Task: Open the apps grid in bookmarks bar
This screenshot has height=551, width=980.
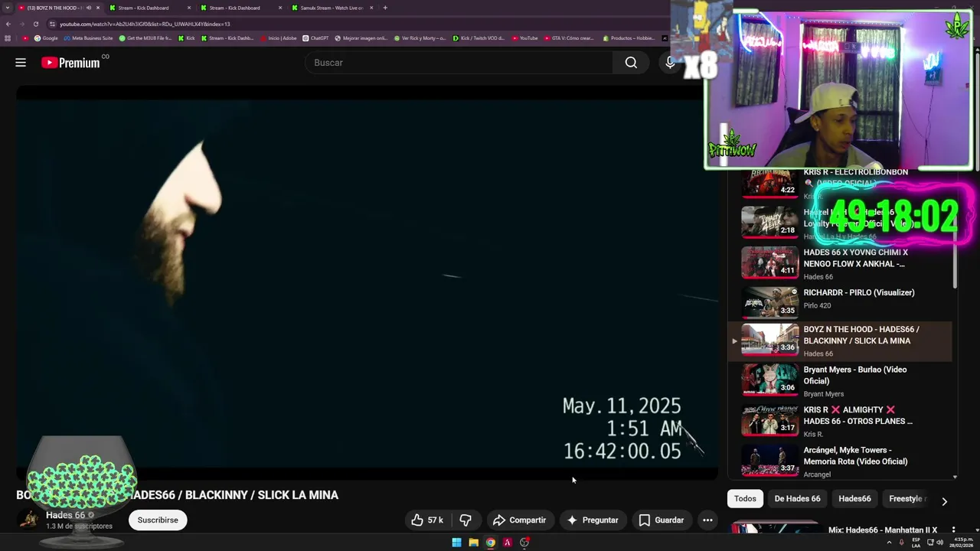Action: (8, 38)
